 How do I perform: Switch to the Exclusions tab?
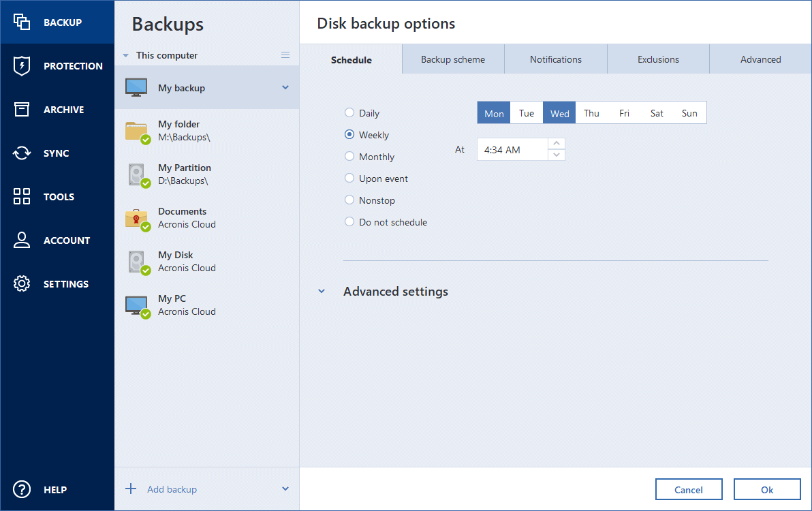658,59
